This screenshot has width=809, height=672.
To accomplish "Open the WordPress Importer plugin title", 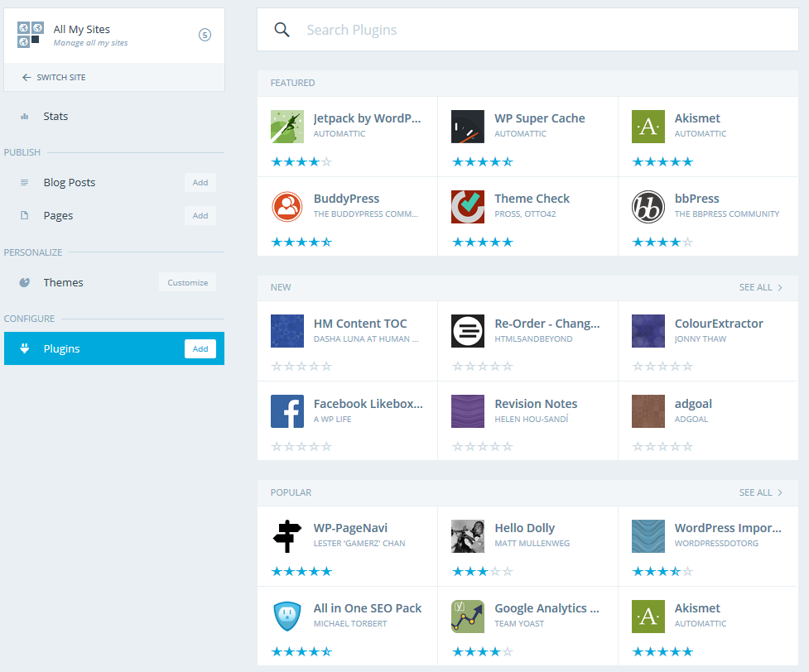I will [x=728, y=528].
